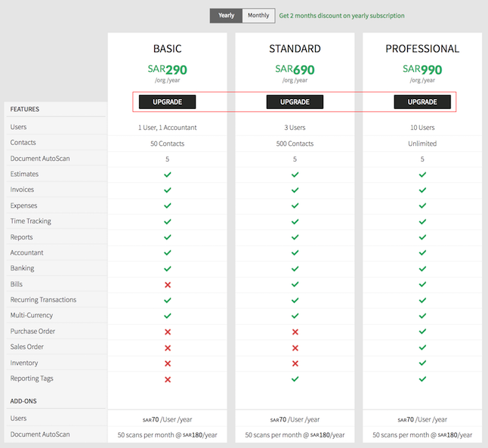The width and height of the screenshot is (488, 448).
Task: Click the FEATURES section header
Action: [x=25, y=110]
